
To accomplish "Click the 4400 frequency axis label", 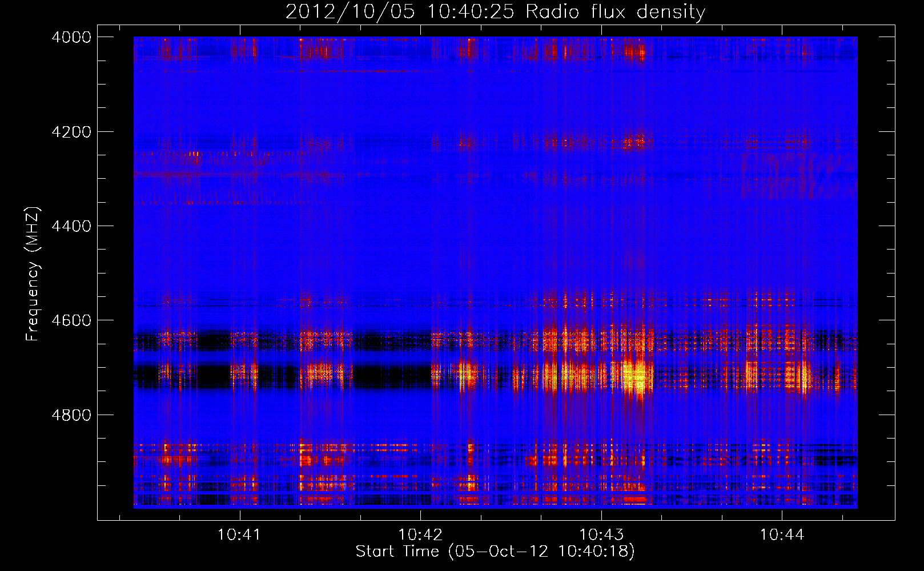I will click(71, 226).
